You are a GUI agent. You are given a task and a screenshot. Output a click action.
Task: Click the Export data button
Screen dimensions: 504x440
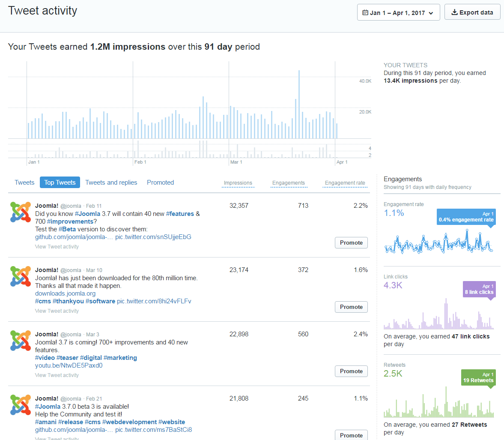(x=472, y=12)
